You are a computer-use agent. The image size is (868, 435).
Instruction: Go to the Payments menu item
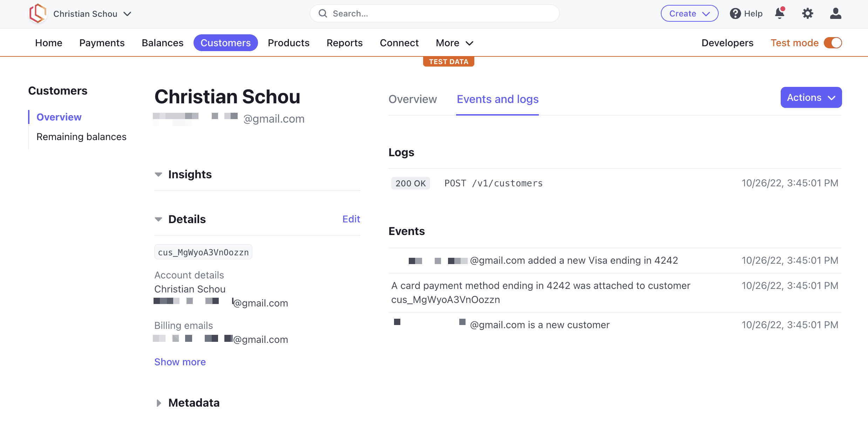102,43
